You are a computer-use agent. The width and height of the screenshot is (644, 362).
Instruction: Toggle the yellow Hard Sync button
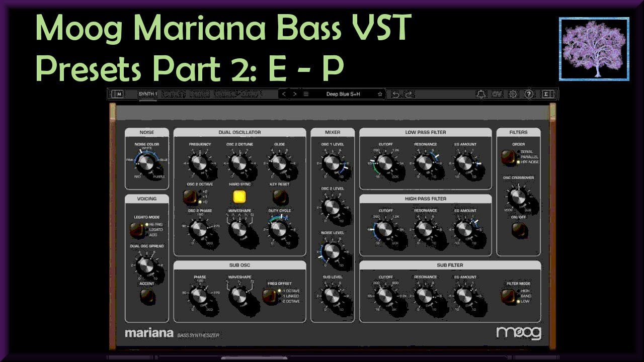pyautogui.click(x=239, y=197)
